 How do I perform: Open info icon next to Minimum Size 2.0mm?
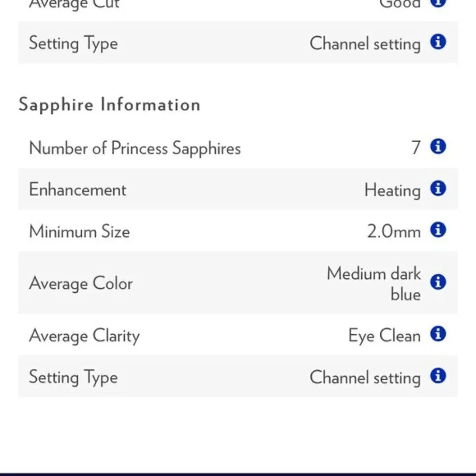point(438,230)
